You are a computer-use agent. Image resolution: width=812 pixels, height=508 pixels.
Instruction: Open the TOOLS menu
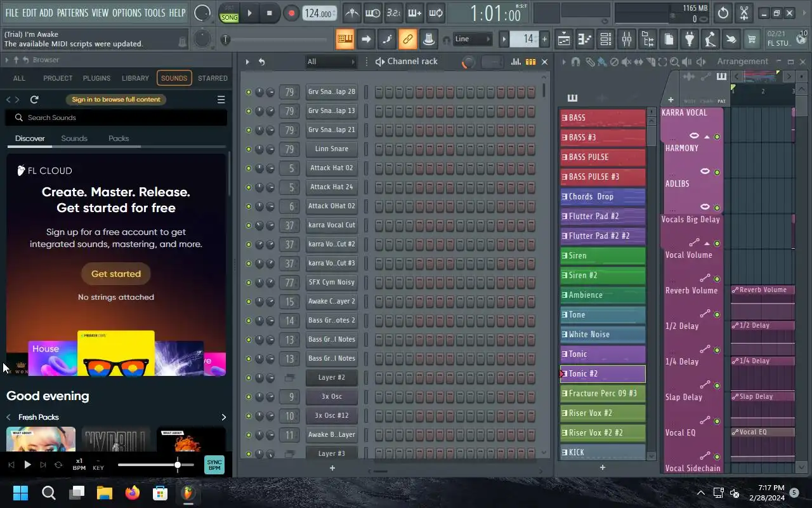pyautogui.click(x=154, y=13)
